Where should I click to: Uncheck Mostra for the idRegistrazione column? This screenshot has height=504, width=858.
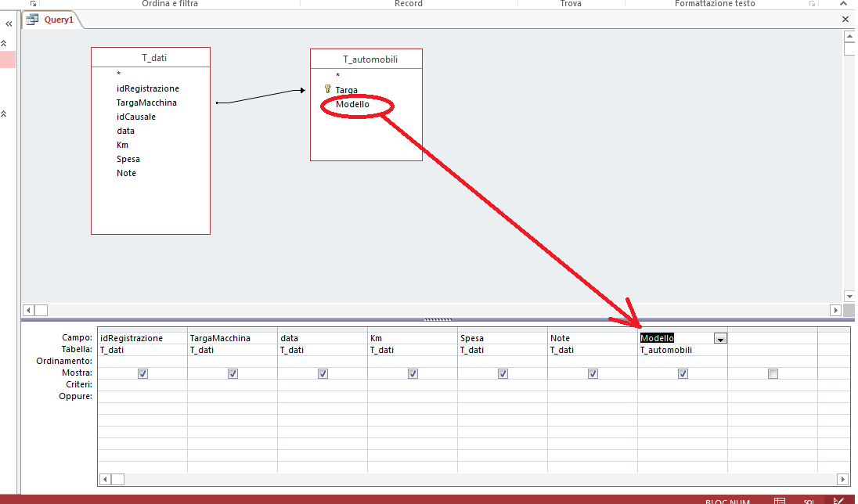click(142, 374)
